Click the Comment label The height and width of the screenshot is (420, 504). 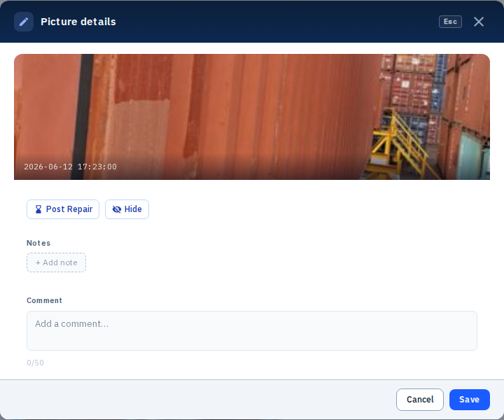[x=44, y=300]
